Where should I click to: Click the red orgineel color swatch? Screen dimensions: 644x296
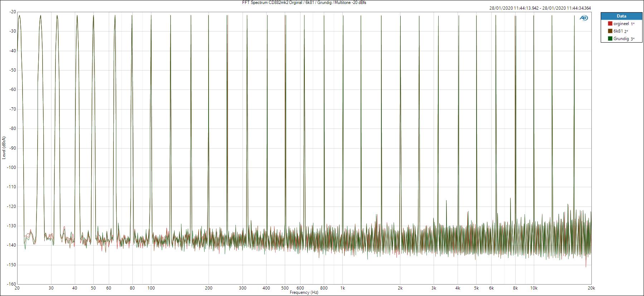pos(610,24)
